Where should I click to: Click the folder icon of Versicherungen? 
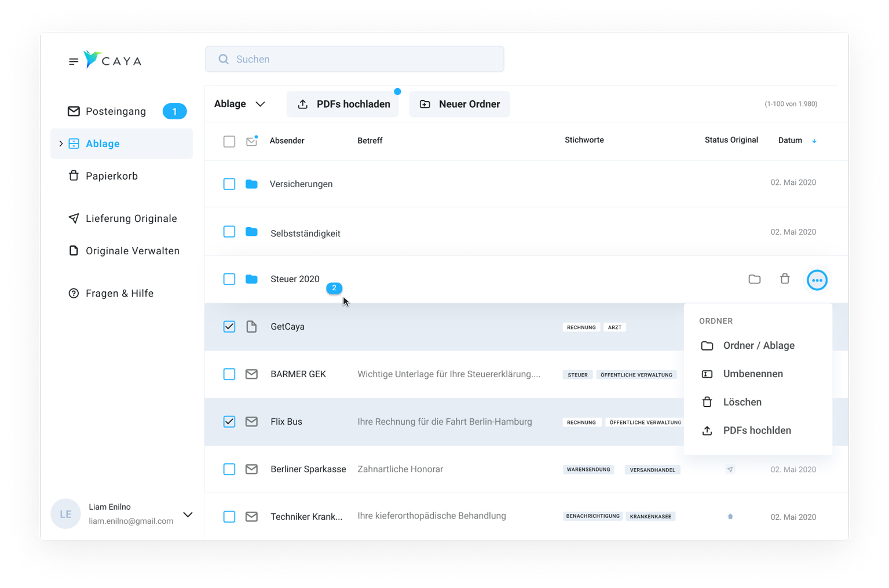(251, 184)
